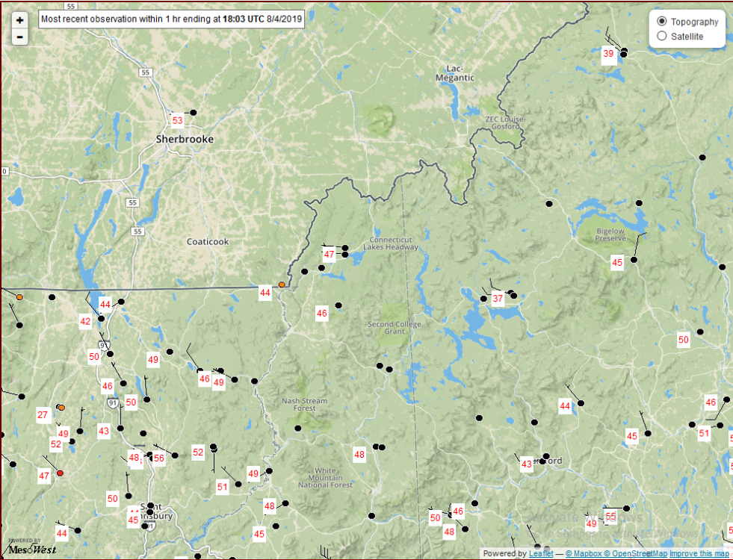733x560 pixels.
Task: Open the station labeled 55
Action: pyautogui.click(x=610, y=516)
